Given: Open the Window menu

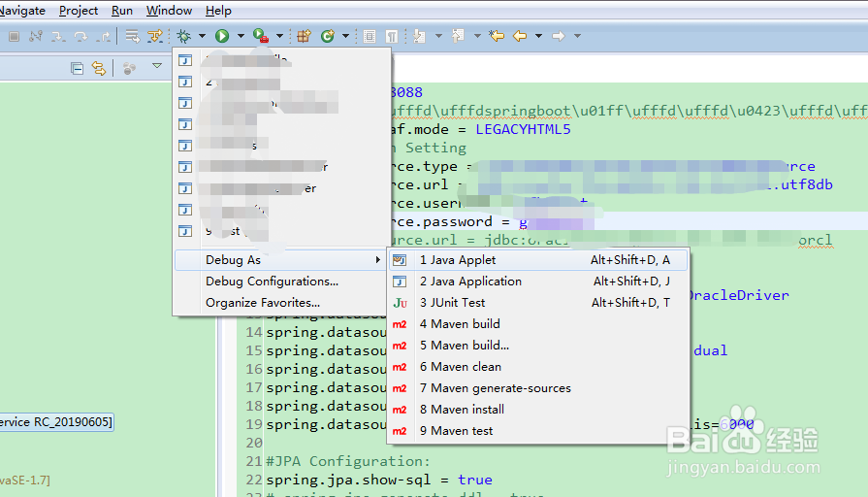Looking at the screenshot, I should coord(169,11).
